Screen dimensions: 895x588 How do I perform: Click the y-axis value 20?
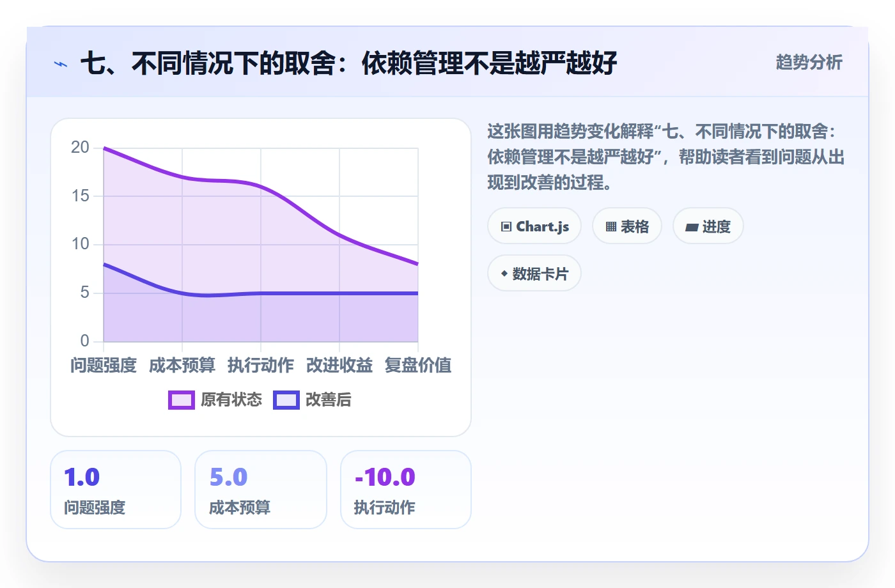pos(81,148)
